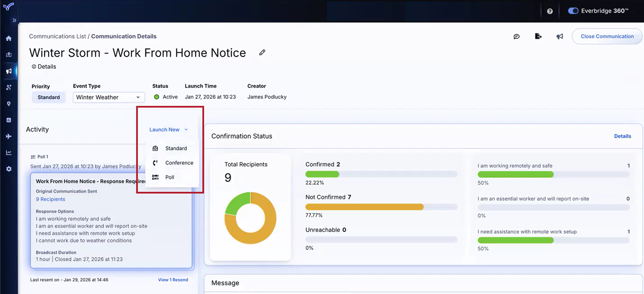This screenshot has width=644, height=294.
Task: Toggle the Everbridge 360 switch
Action: click(573, 11)
